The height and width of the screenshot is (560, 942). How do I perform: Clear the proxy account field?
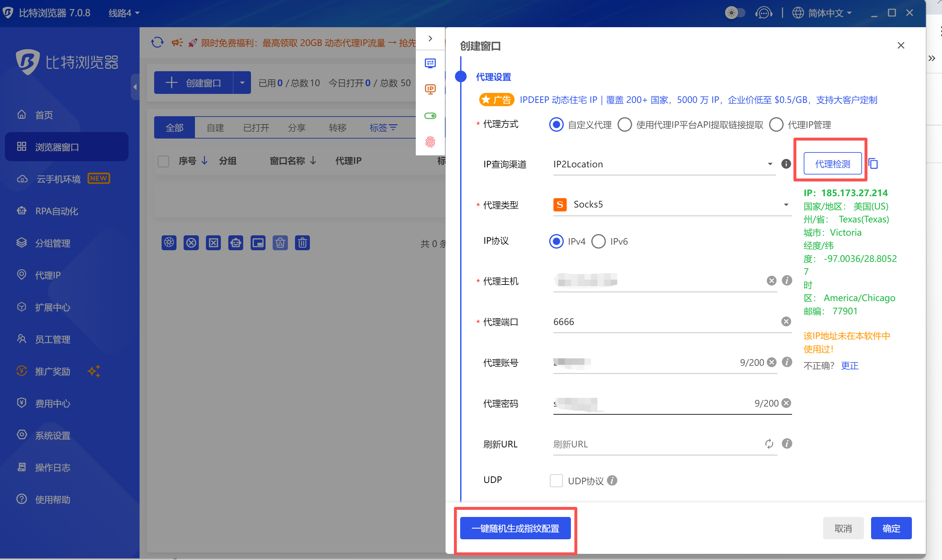tap(772, 362)
